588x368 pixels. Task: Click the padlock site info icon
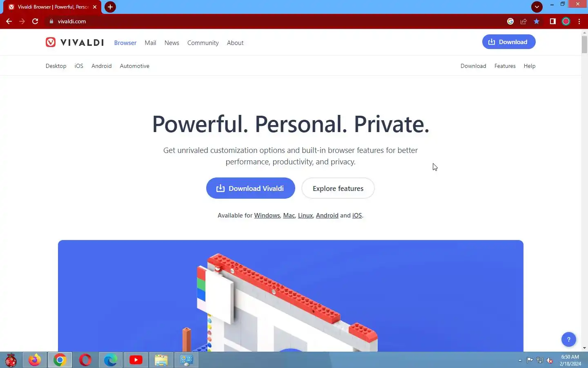point(51,21)
